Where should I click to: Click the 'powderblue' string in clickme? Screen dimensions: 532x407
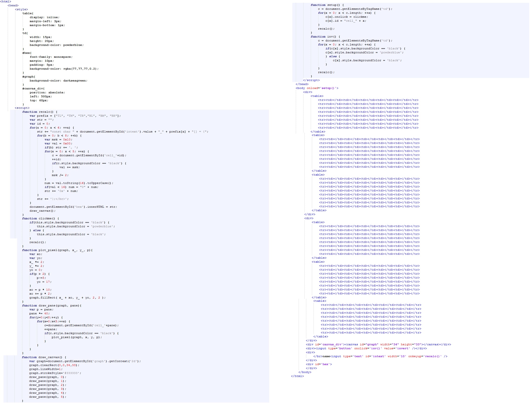(x=102, y=226)
